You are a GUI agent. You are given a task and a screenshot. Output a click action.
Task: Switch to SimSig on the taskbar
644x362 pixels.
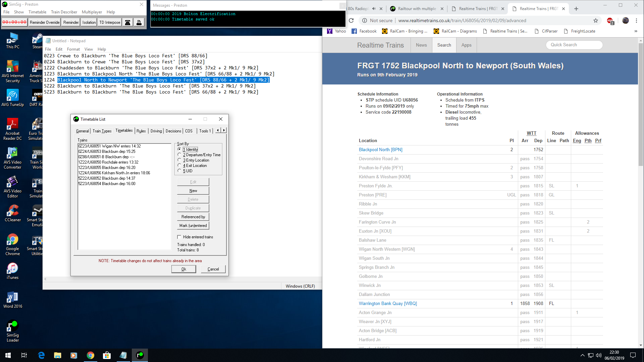coord(140,355)
